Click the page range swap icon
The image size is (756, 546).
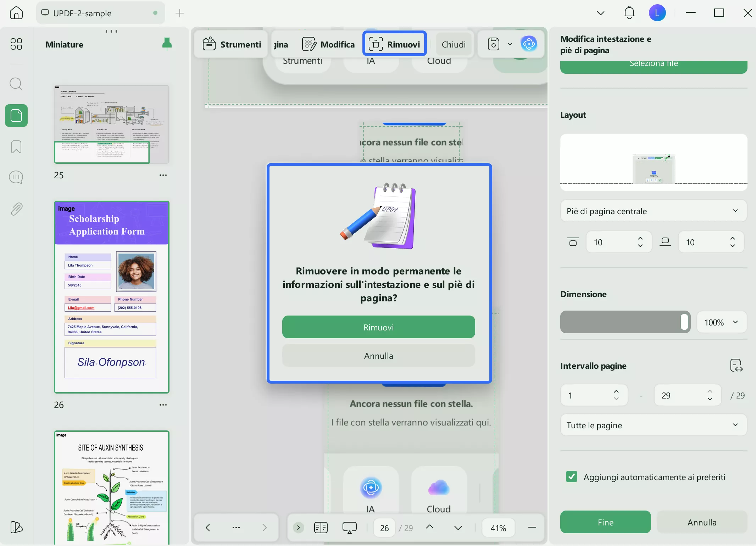736,365
